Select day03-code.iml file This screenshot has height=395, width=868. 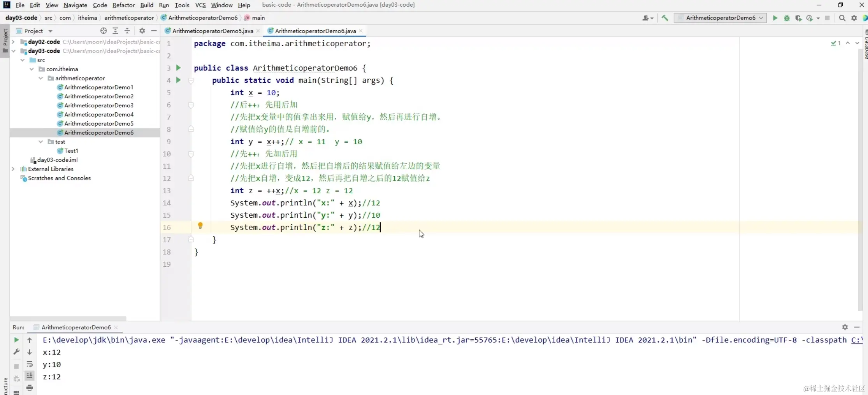pyautogui.click(x=57, y=160)
